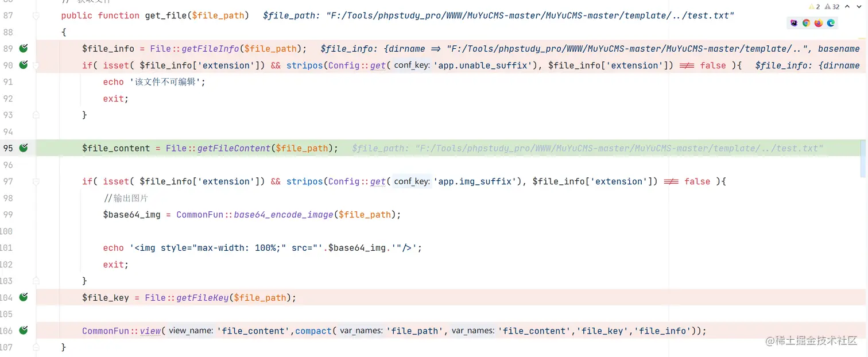This screenshot has height=357, width=868.
Task: Click the view method call on line 106
Action: [150, 331]
